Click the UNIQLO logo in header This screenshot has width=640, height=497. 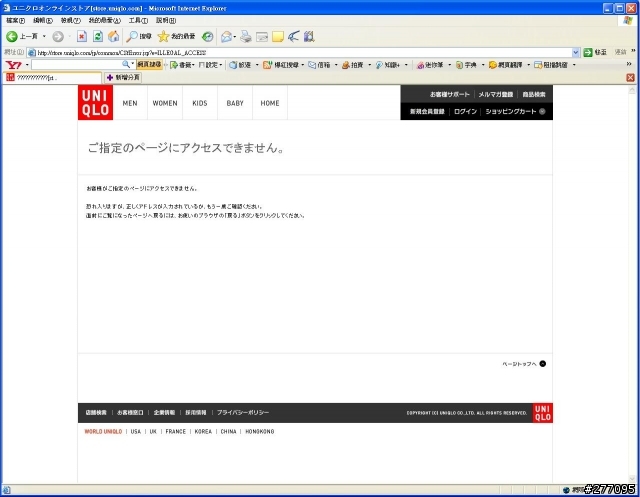pyautogui.click(x=96, y=102)
